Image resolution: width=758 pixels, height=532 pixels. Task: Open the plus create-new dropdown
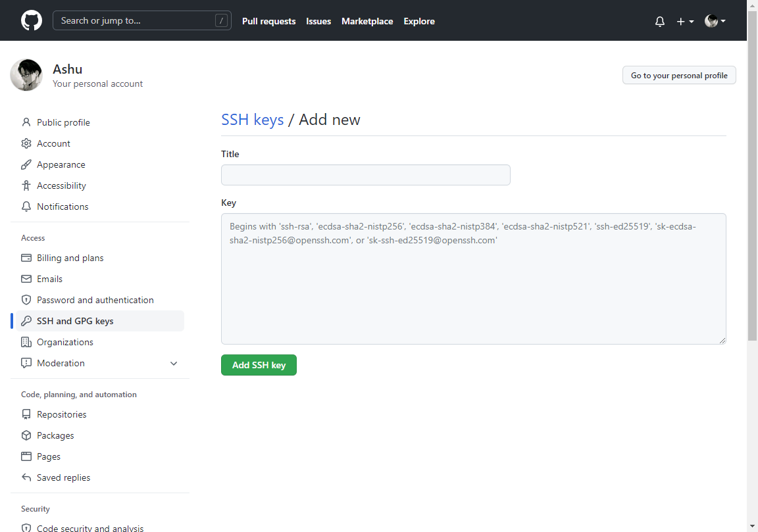click(x=685, y=21)
